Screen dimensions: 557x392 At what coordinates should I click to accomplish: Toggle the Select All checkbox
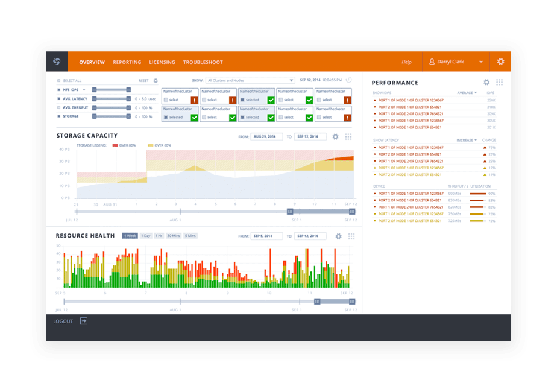coord(59,81)
